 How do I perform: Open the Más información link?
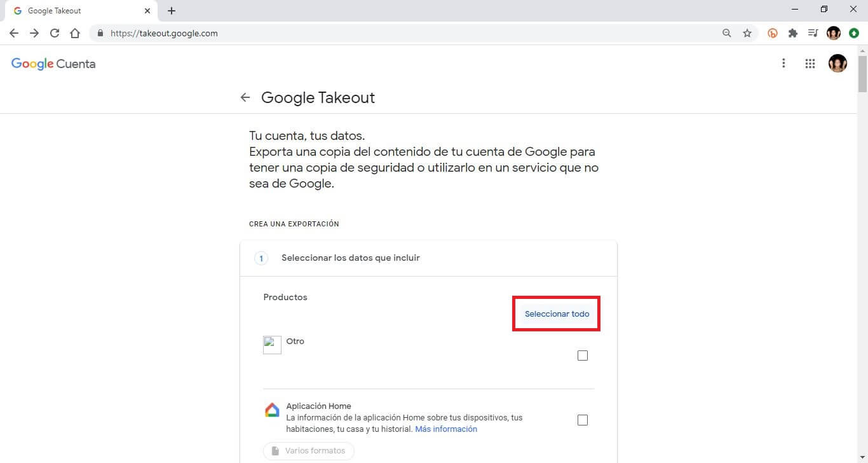click(x=446, y=429)
